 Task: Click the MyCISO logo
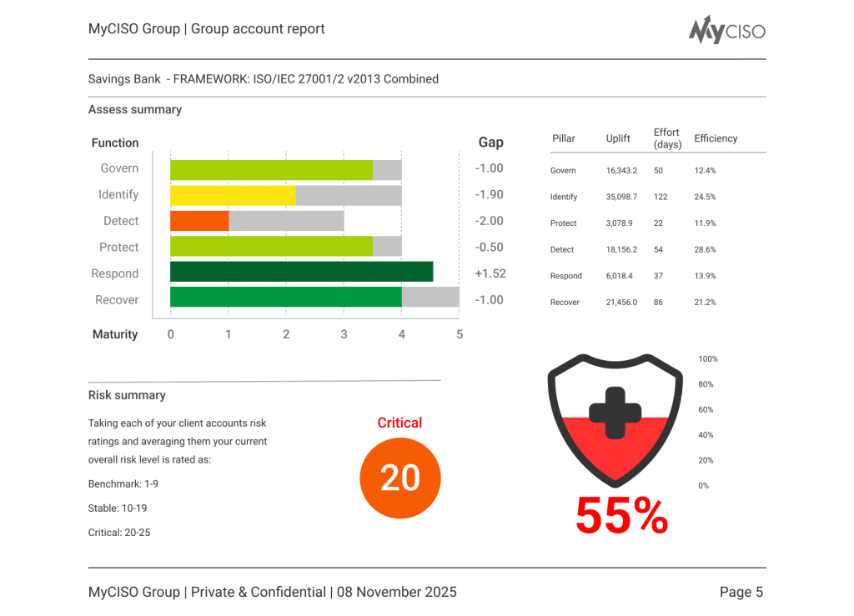coord(726,30)
